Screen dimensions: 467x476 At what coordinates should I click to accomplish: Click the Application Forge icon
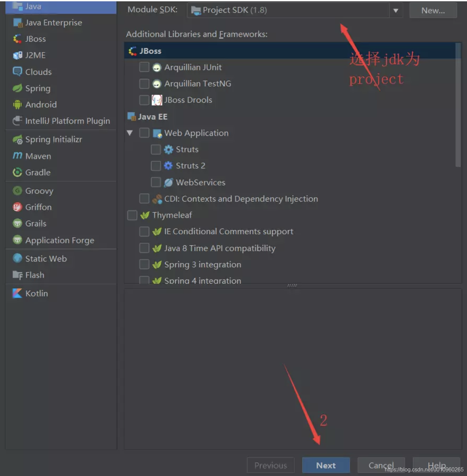(x=17, y=240)
